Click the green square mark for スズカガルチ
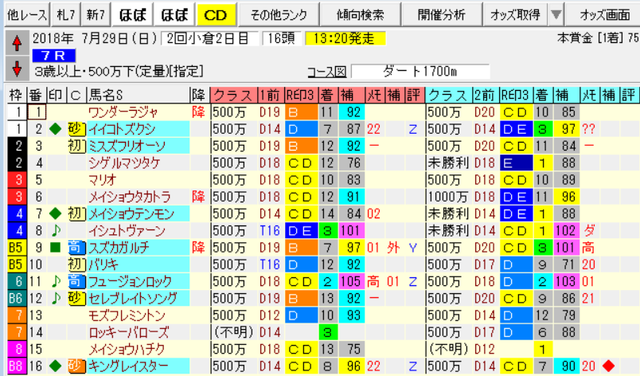This screenshot has width=640, height=376. (55, 247)
